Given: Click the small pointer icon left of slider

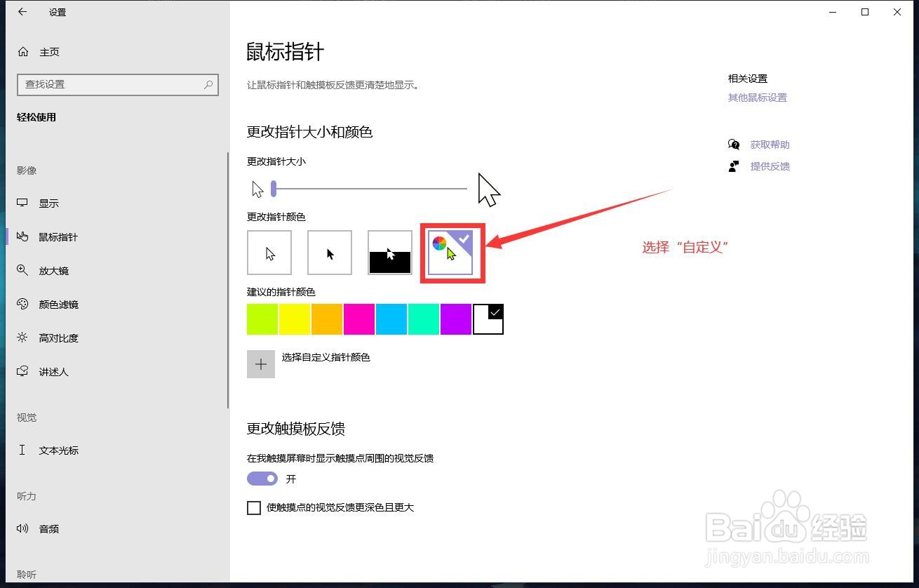Looking at the screenshot, I should (x=257, y=189).
